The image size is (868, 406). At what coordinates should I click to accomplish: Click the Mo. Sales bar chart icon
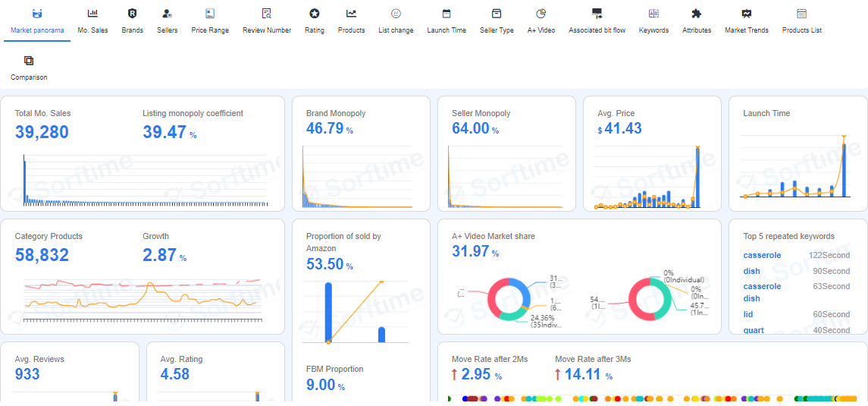[92, 14]
